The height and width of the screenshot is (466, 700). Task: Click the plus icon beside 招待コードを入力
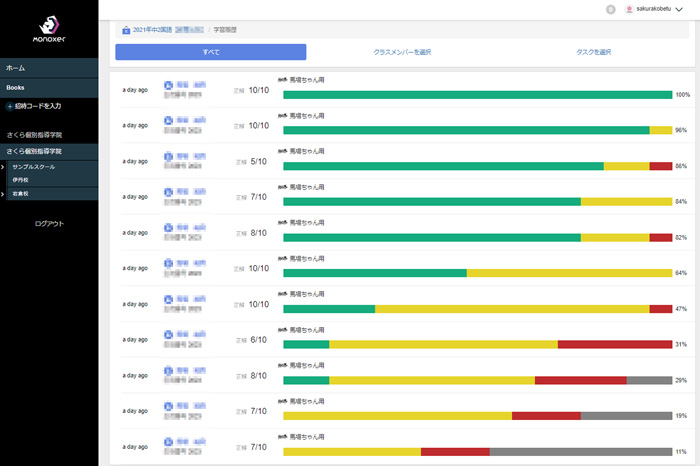pyautogui.click(x=9, y=105)
